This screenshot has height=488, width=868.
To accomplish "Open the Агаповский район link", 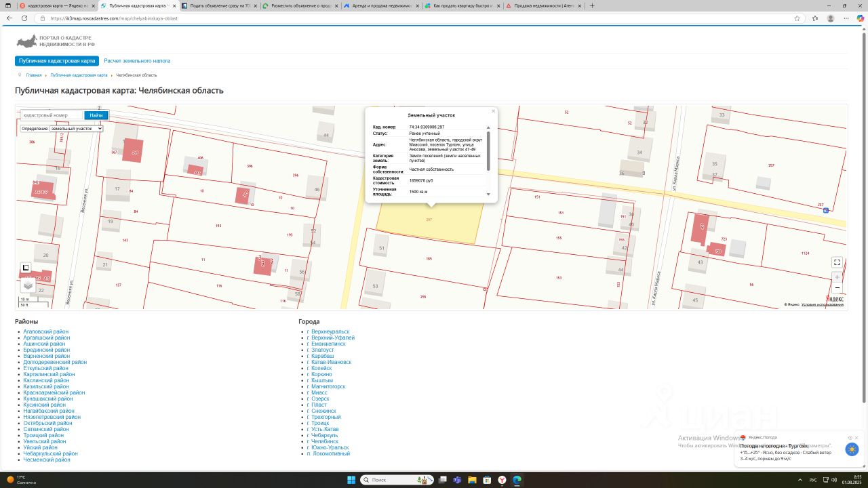I will pyautogui.click(x=45, y=331).
